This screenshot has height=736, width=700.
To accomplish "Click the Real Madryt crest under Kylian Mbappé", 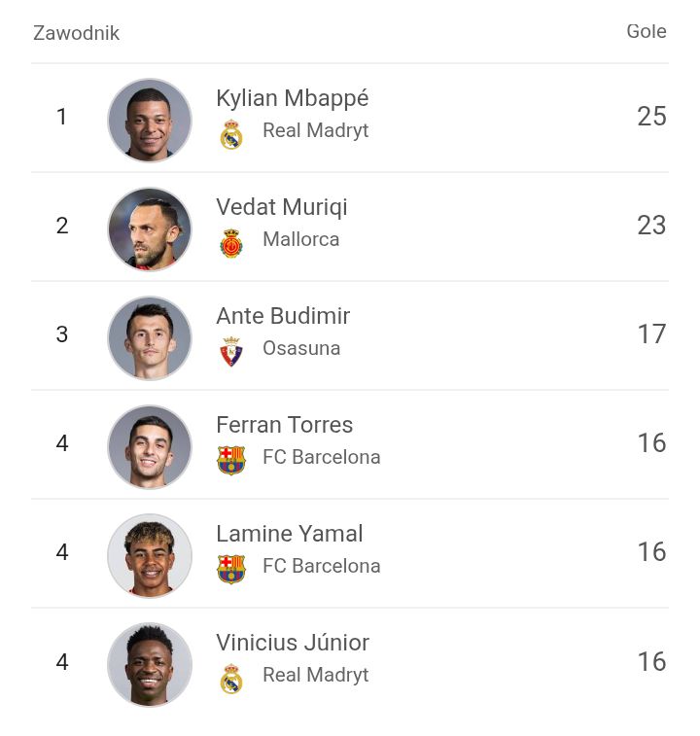I will 231,134.
